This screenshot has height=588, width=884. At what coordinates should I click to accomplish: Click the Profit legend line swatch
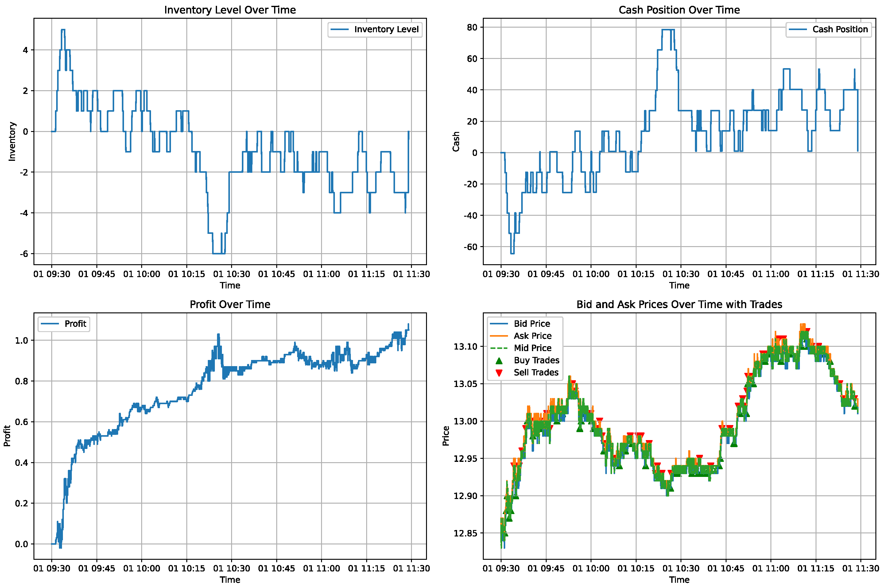[49, 324]
